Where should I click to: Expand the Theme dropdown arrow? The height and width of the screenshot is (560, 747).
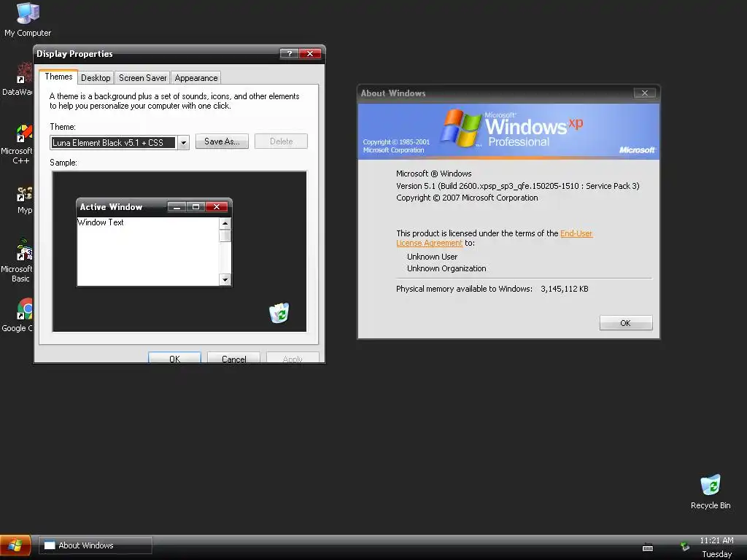tap(183, 142)
